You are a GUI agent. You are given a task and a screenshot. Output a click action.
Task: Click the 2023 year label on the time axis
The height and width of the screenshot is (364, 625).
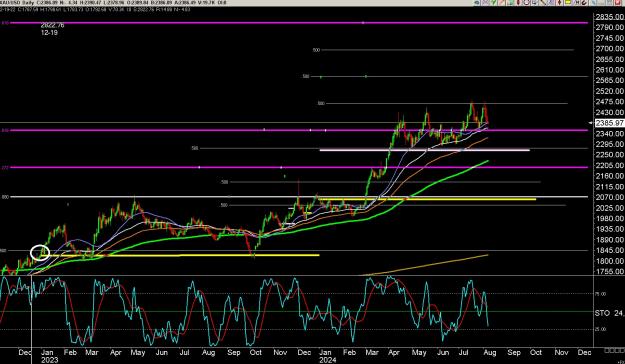click(50, 360)
